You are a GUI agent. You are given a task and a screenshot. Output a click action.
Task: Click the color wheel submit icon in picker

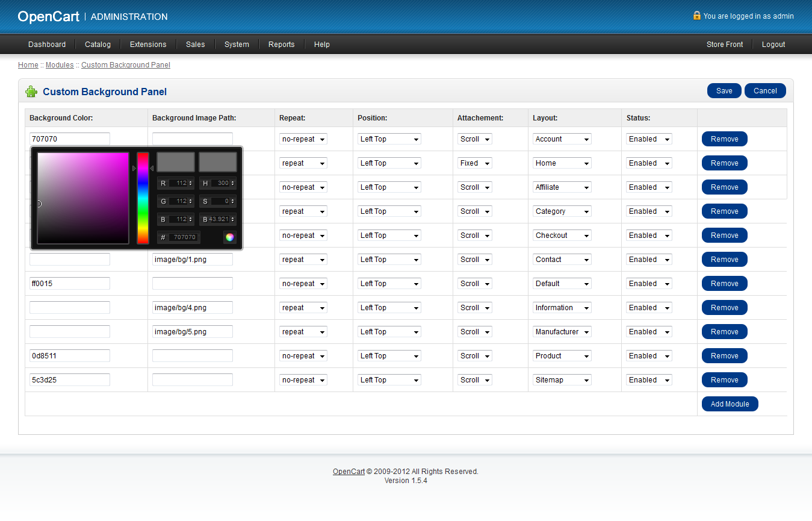tap(229, 237)
